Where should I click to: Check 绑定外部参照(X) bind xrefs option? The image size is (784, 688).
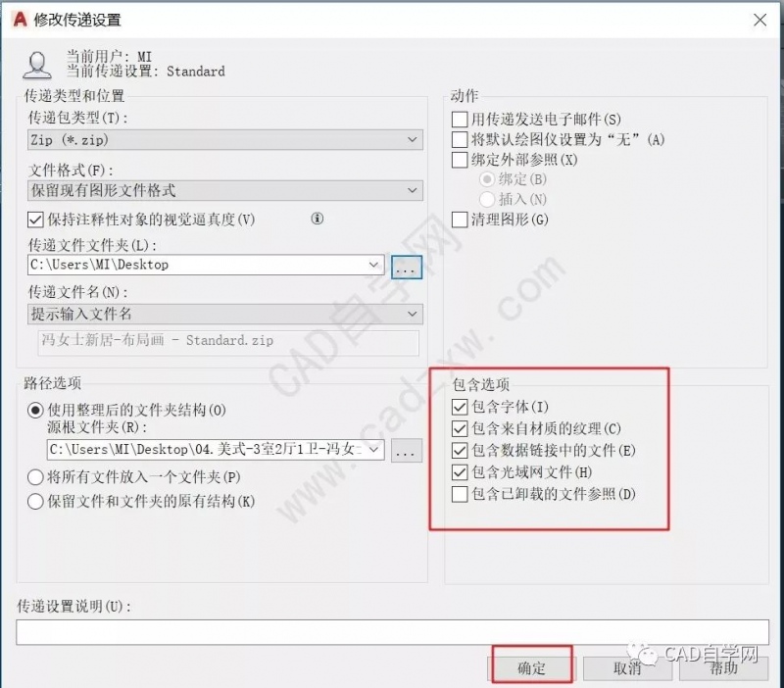click(460, 160)
